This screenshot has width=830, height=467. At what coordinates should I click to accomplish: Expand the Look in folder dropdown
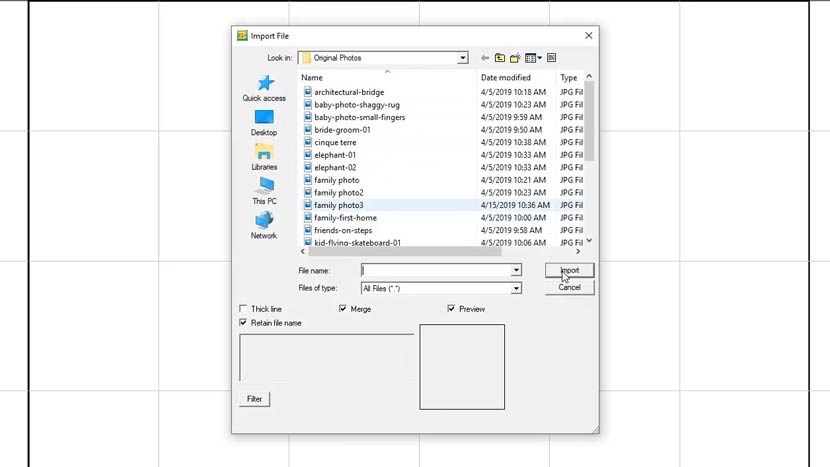[x=462, y=58]
